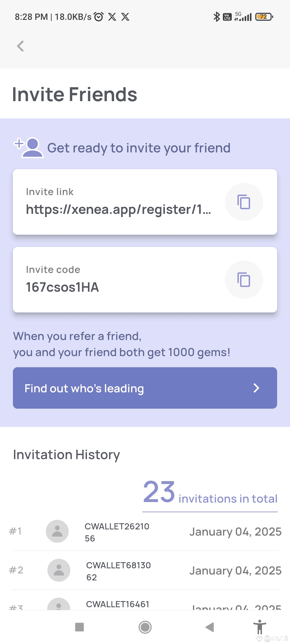Screen dimensions: 290x644
Task: Open the accessibility shortcut icon
Action: (x=260, y=627)
